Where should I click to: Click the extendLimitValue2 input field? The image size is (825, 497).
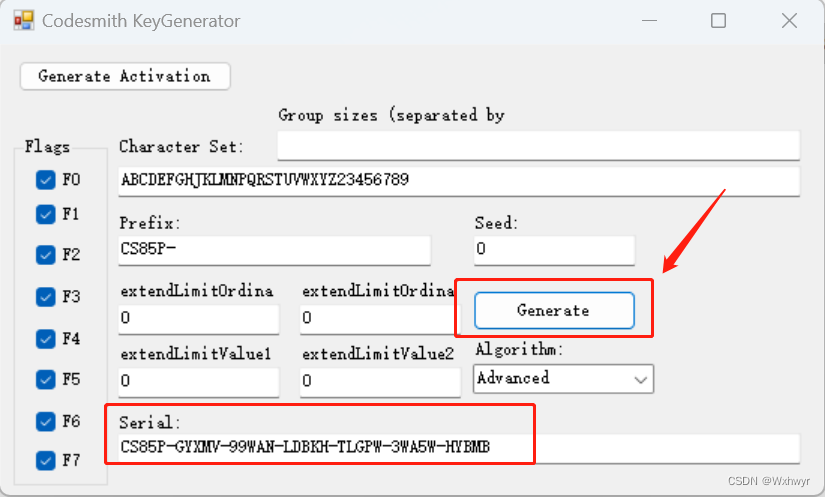tap(380, 382)
